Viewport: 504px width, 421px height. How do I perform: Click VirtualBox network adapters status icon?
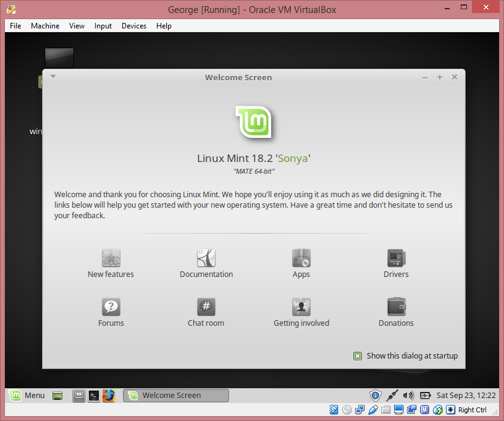359,410
